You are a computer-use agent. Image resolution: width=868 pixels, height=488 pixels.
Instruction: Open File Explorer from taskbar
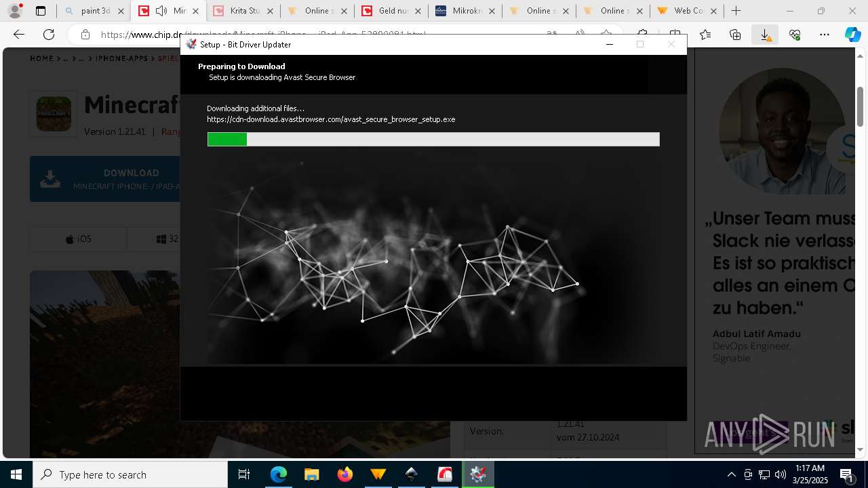pos(311,474)
